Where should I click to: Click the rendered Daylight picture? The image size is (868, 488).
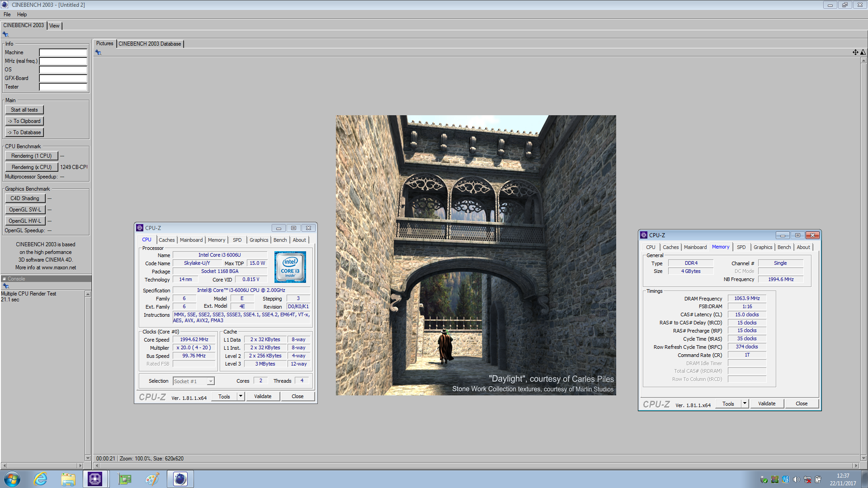click(476, 255)
